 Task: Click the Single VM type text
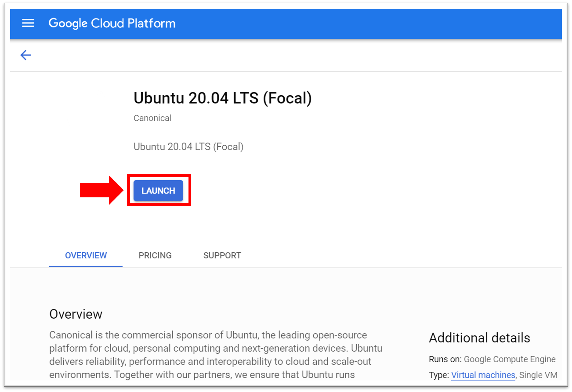pyautogui.click(x=538, y=375)
